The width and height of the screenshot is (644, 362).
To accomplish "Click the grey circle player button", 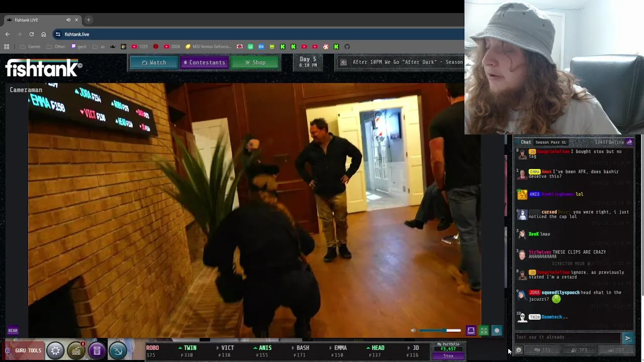I will tap(497, 330).
